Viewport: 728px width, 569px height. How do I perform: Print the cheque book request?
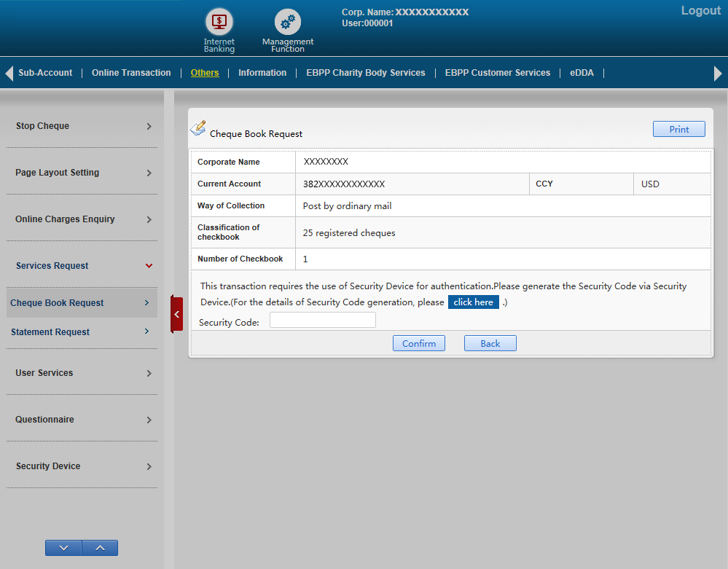tap(678, 129)
